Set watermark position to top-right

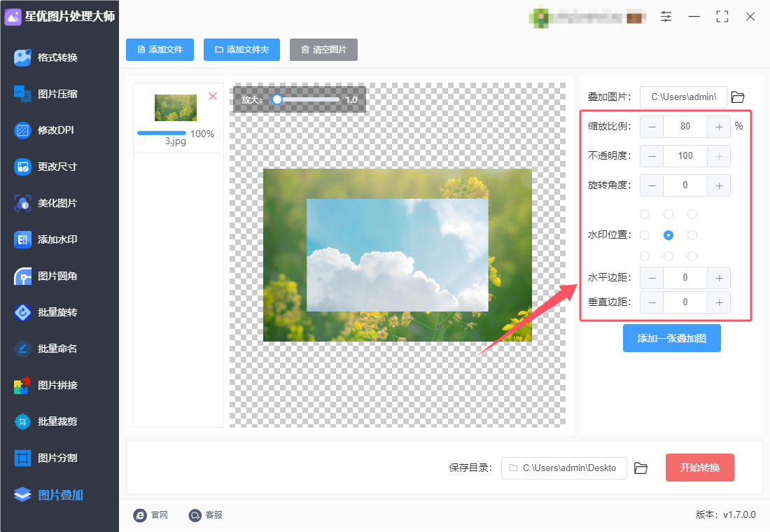692,214
